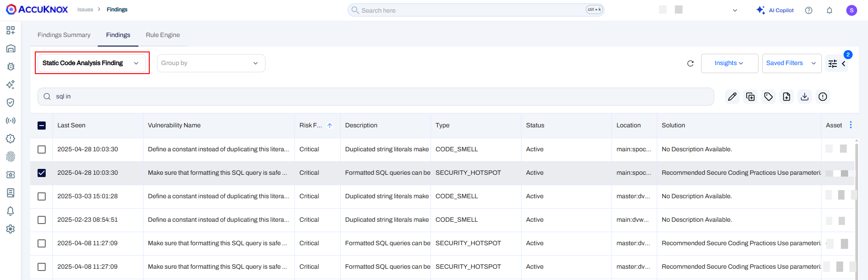Expand the Static Code Analysis Finding dropdown
The width and height of the screenshot is (868, 280).
click(92, 63)
